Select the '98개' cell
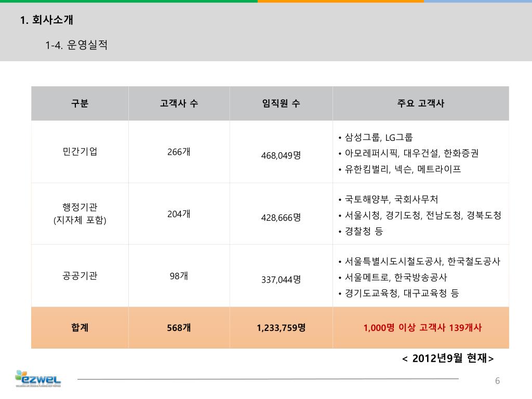Screen dimensions: 532x399 pos(179,276)
